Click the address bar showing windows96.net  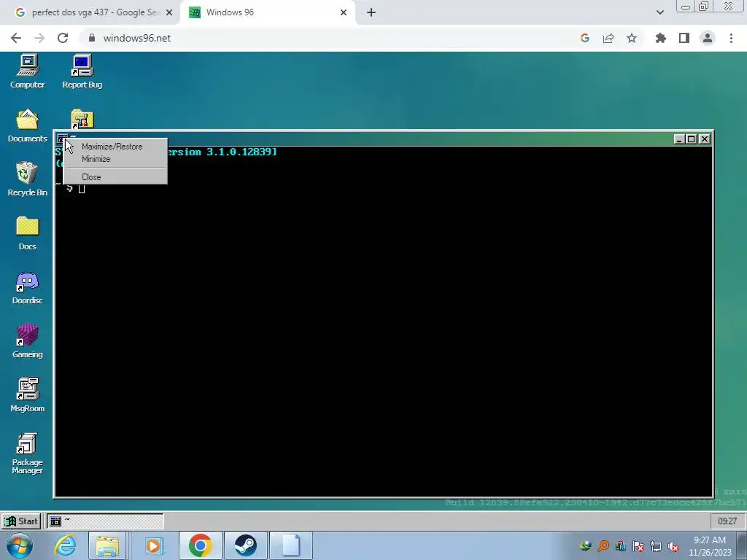coord(329,38)
